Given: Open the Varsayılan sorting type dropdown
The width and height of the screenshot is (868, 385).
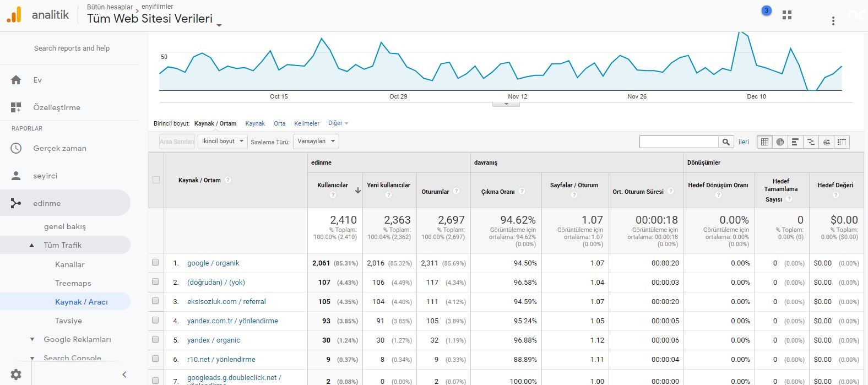Looking at the screenshot, I should coord(316,142).
